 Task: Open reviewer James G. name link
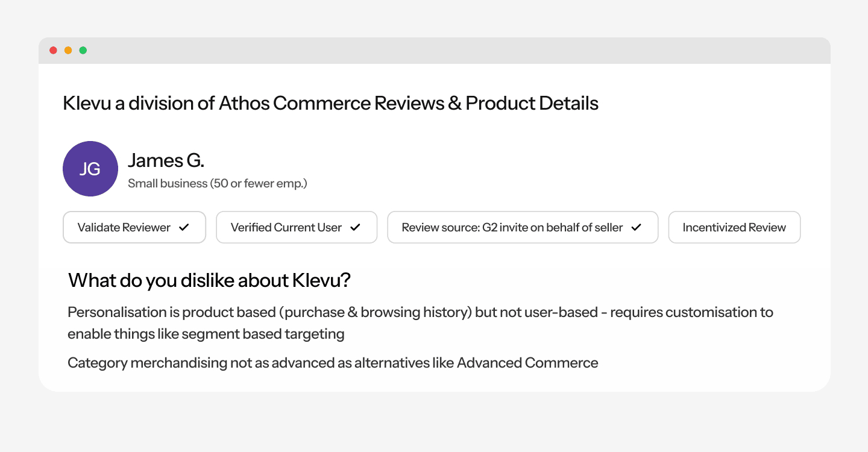point(166,160)
